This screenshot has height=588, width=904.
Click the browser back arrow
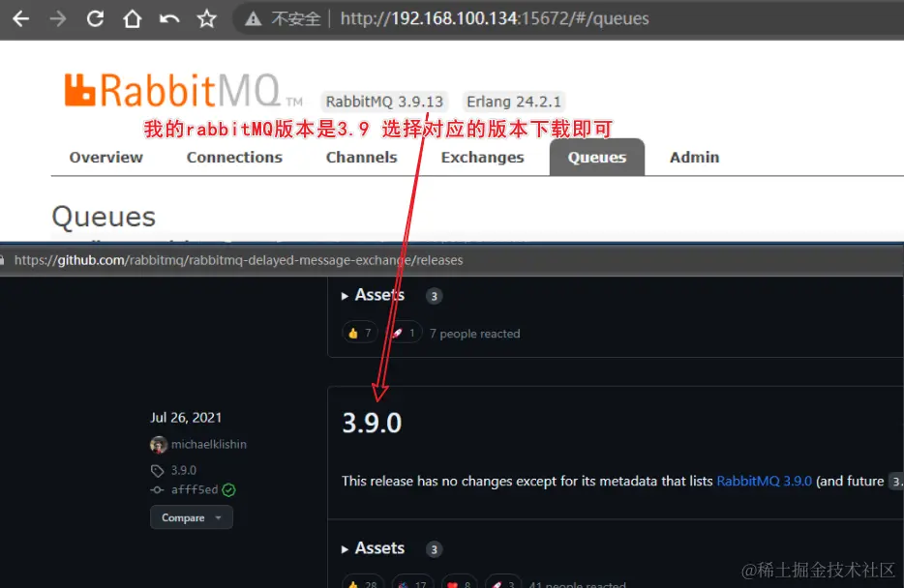click(20, 19)
